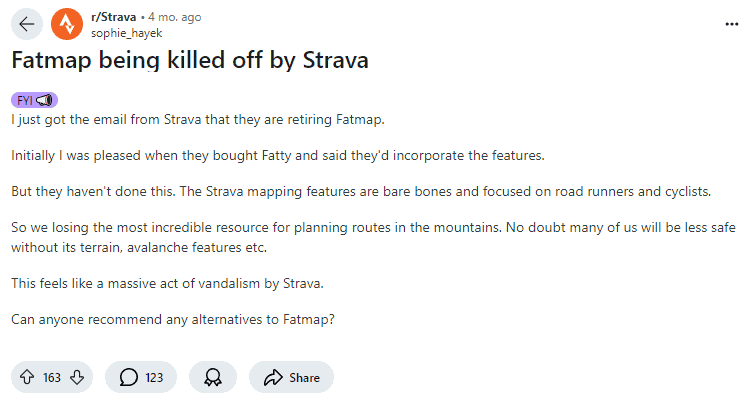
Task: Downvote the Fatmap post
Action: (77, 377)
